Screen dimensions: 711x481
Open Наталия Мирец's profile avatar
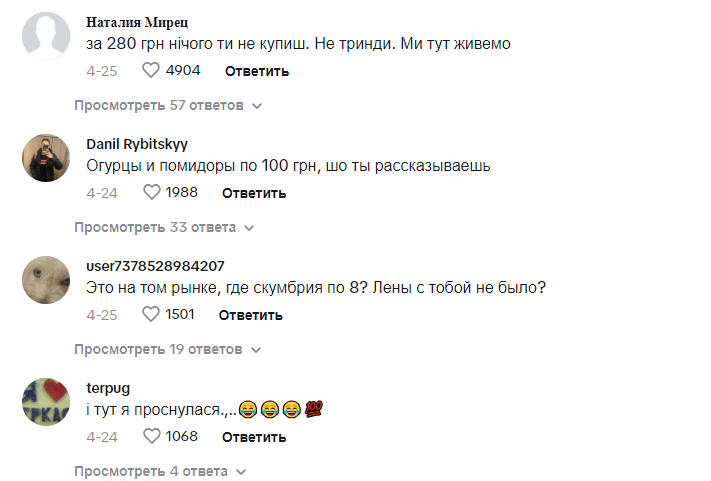pyautogui.click(x=46, y=36)
